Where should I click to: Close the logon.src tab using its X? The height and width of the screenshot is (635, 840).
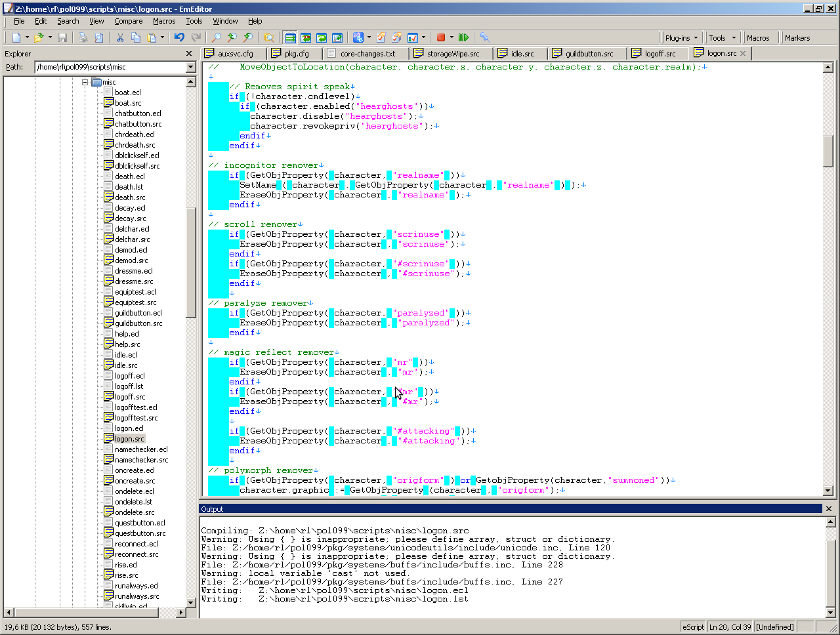(743, 53)
